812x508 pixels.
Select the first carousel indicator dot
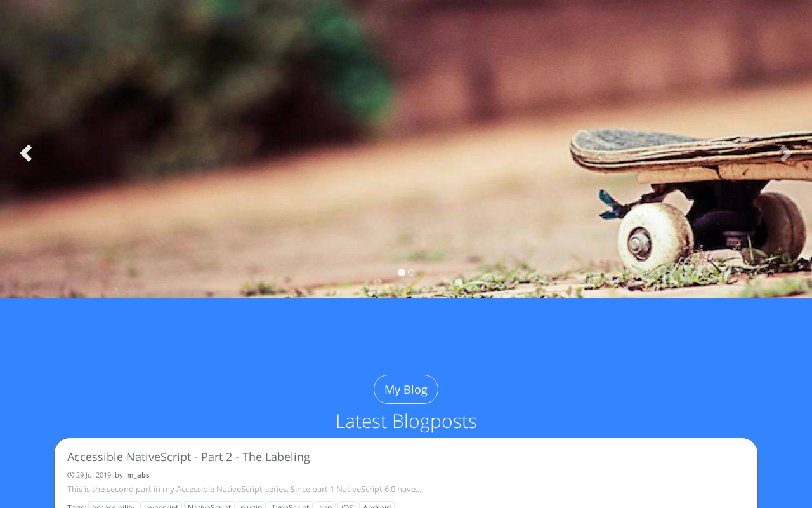pyautogui.click(x=402, y=272)
